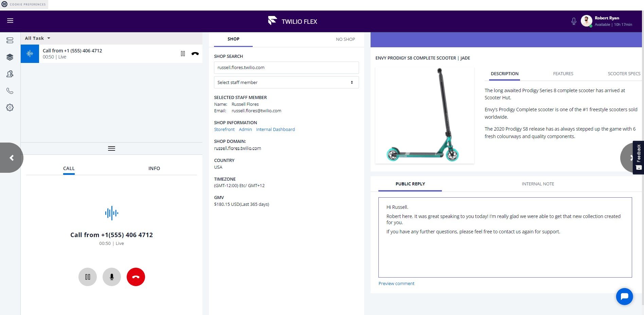644x315 pixels.
Task: Open the Admin link
Action: pos(245,130)
